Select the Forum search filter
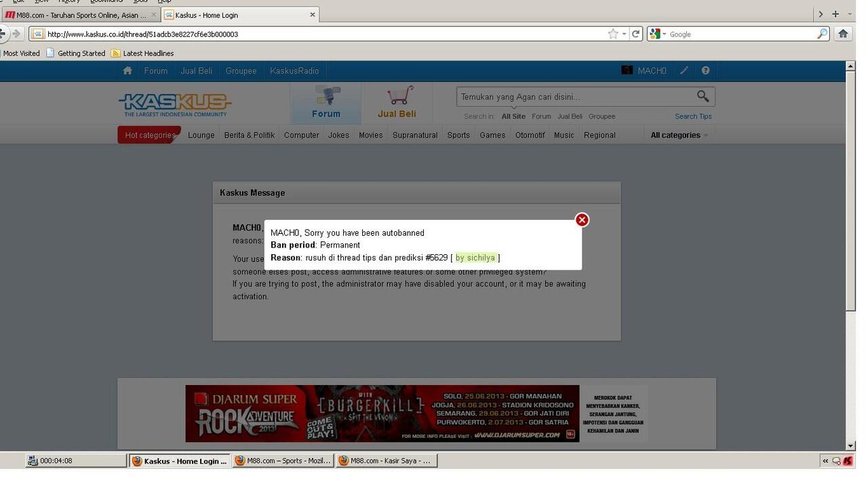 click(x=541, y=117)
